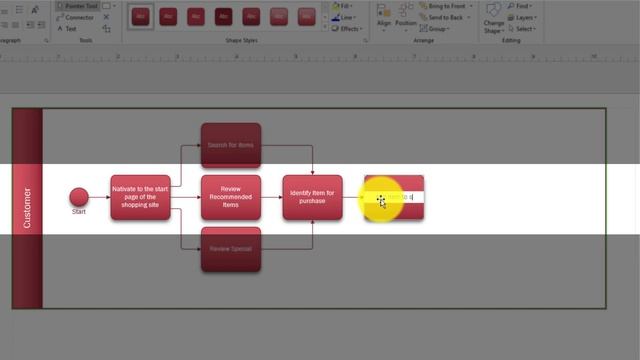Open Change Shape gallery
Screen dimensions: 640x360
[493, 18]
